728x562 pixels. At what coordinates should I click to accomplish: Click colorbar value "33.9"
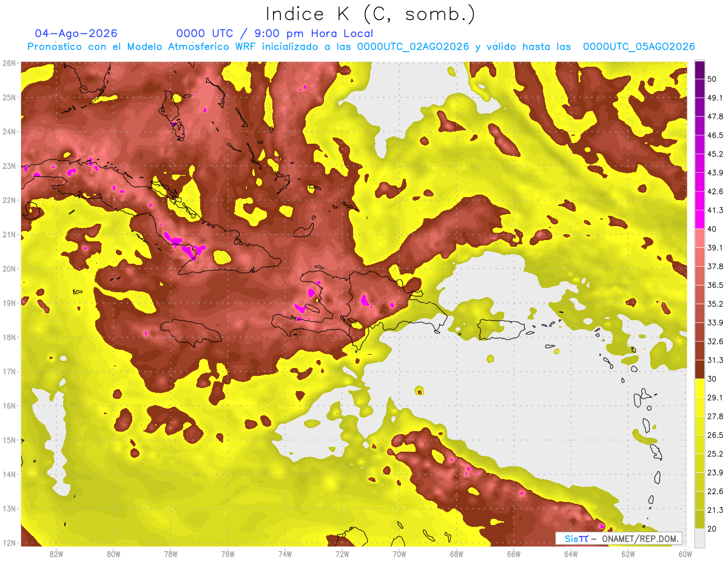click(715, 323)
